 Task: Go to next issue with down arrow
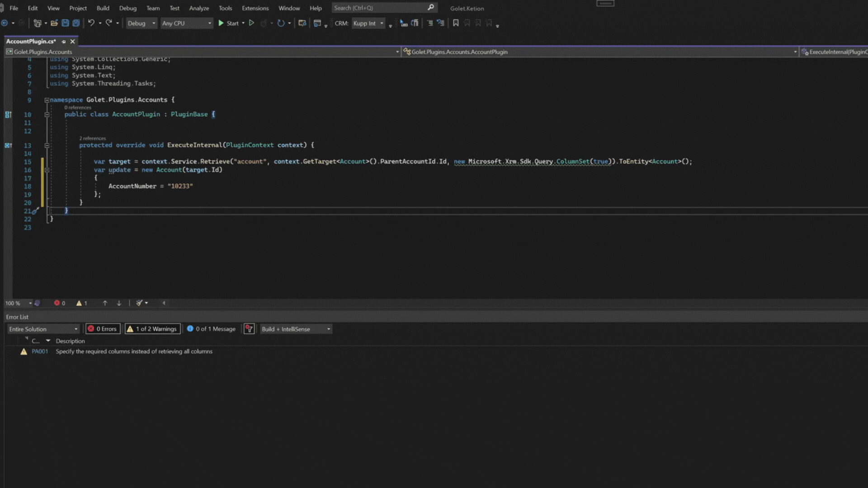[119, 303]
